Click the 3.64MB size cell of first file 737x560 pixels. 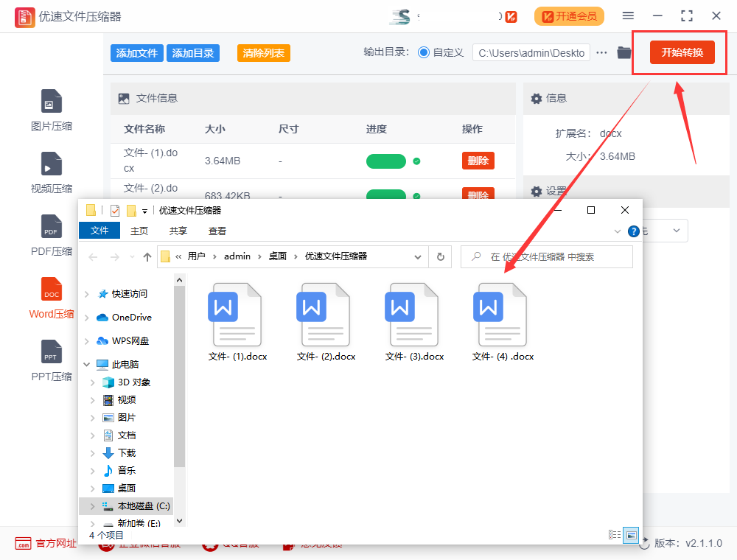(x=223, y=161)
